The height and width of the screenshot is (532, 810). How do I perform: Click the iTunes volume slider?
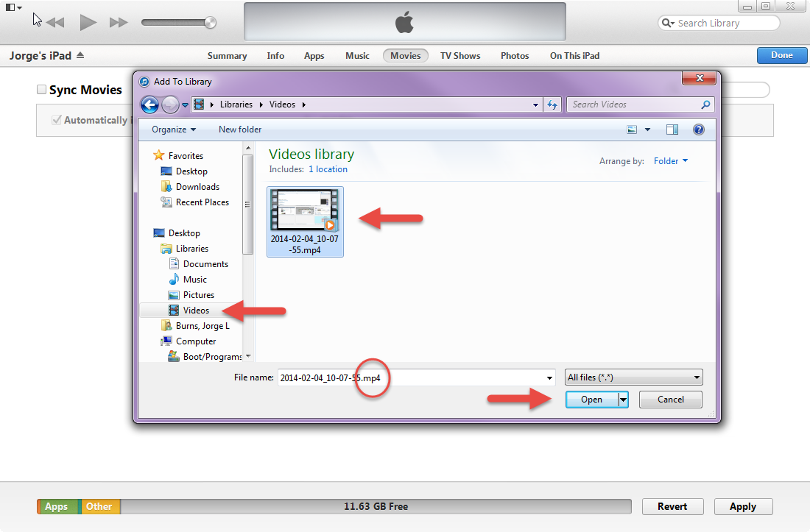[x=177, y=23]
